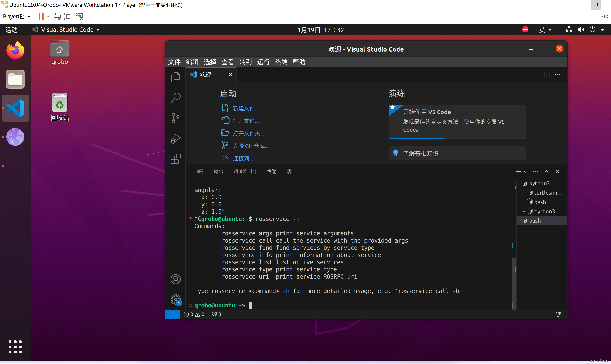611x364 pixels.
Task: Select the 回收站 trash icon on desktop
Action: [60, 107]
